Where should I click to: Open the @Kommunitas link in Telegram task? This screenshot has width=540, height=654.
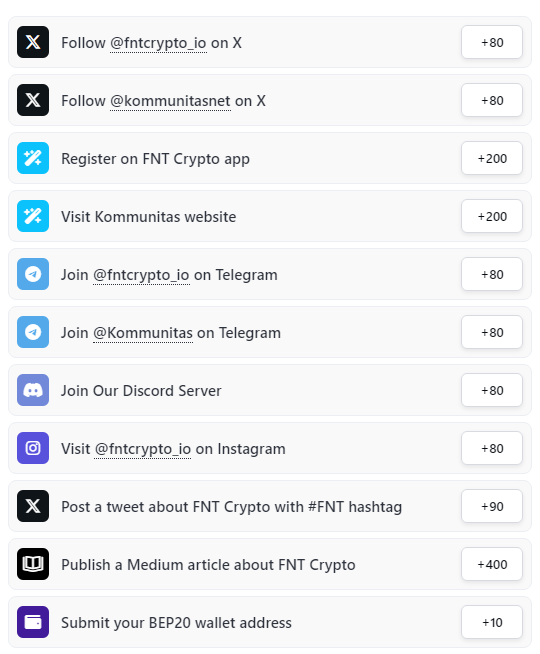pos(143,333)
